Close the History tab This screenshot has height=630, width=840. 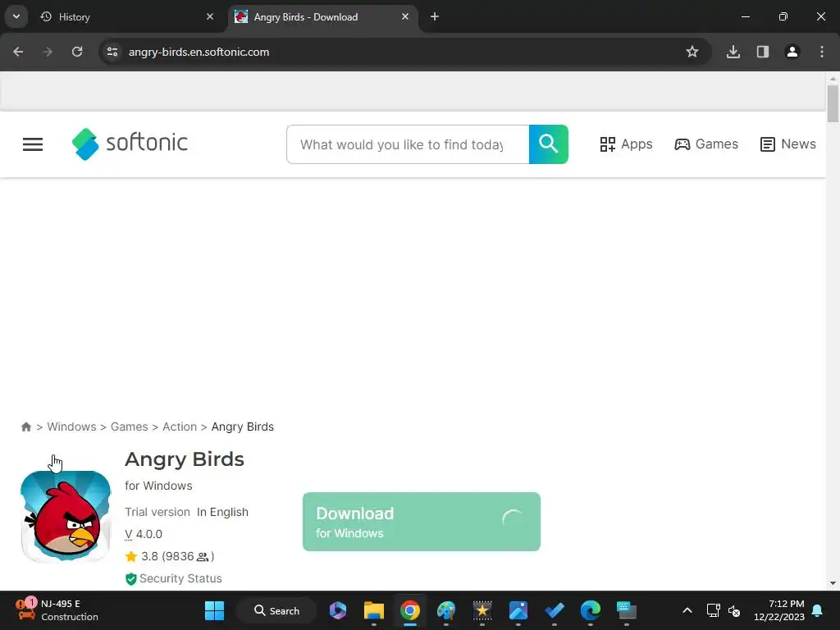click(210, 16)
